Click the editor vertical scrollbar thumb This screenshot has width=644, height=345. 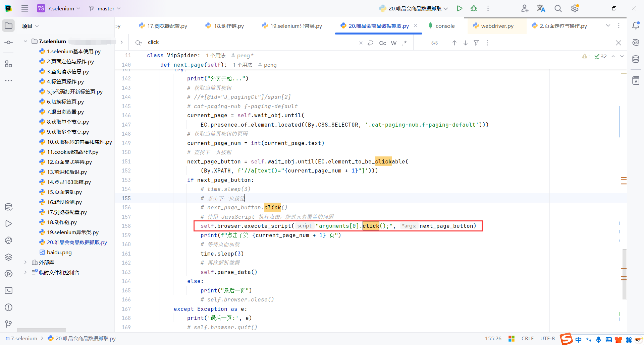(624, 274)
